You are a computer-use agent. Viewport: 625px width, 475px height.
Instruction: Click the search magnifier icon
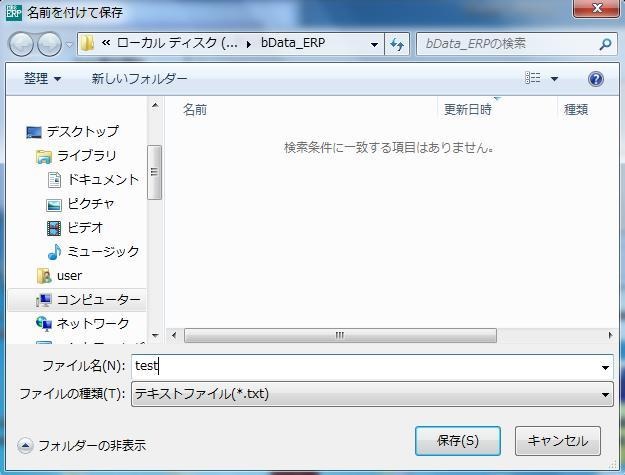tap(605, 44)
